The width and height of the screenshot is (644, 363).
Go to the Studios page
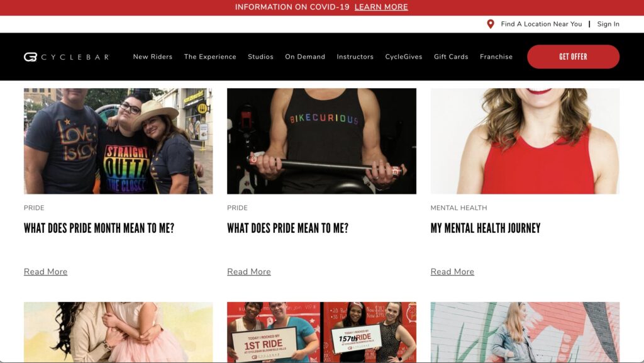coord(261,57)
